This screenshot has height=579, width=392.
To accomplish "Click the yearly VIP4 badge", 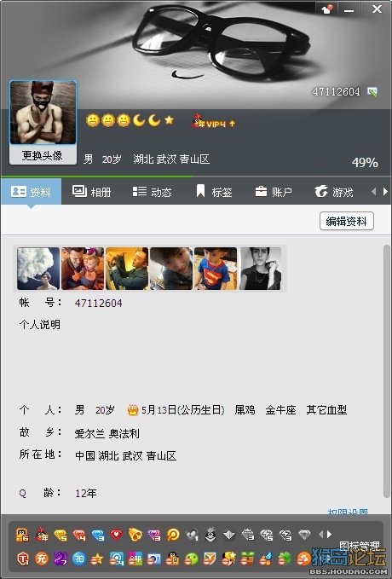I will [213, 122].
